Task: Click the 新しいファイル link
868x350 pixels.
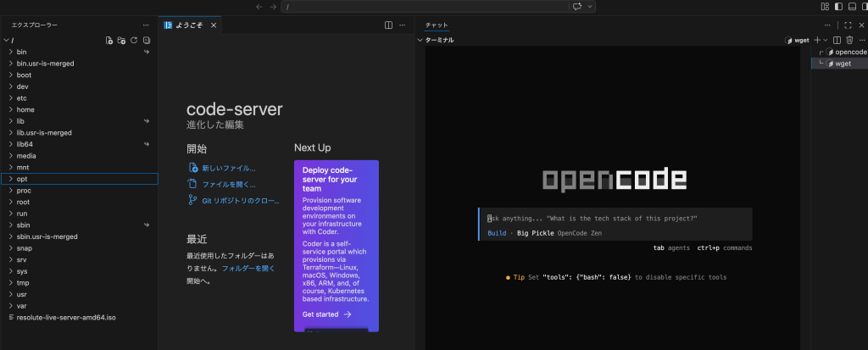Action: (x=228, y=169)
